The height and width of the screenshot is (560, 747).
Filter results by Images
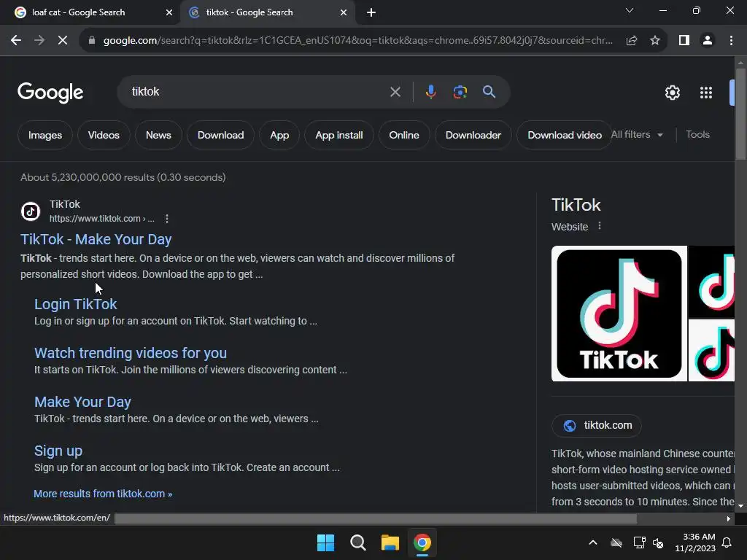[x=45, y=135]
